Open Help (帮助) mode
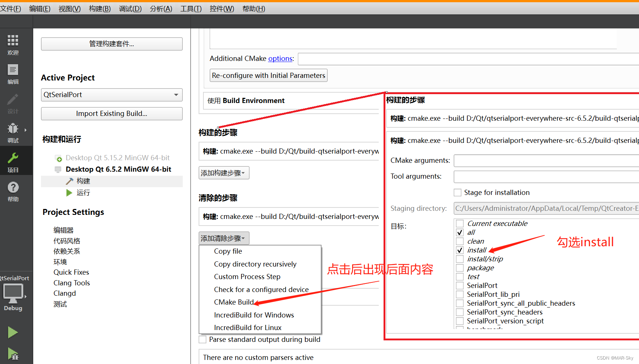This screenshot has height=364, width=639. pyautogui.click(x=13, y=192)
